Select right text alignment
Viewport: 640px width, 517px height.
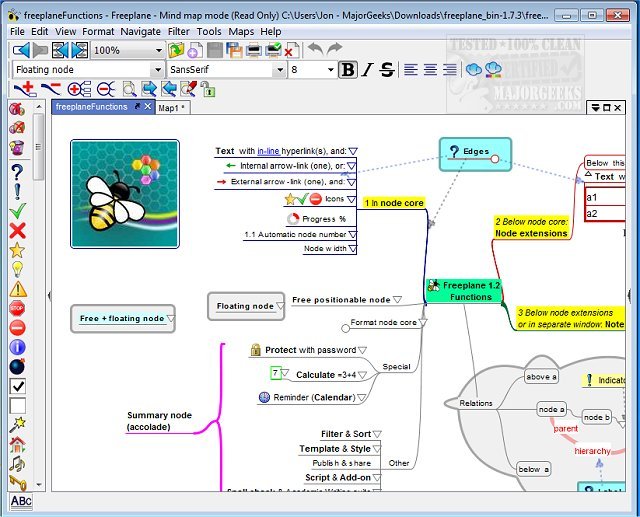pos(450,70)
